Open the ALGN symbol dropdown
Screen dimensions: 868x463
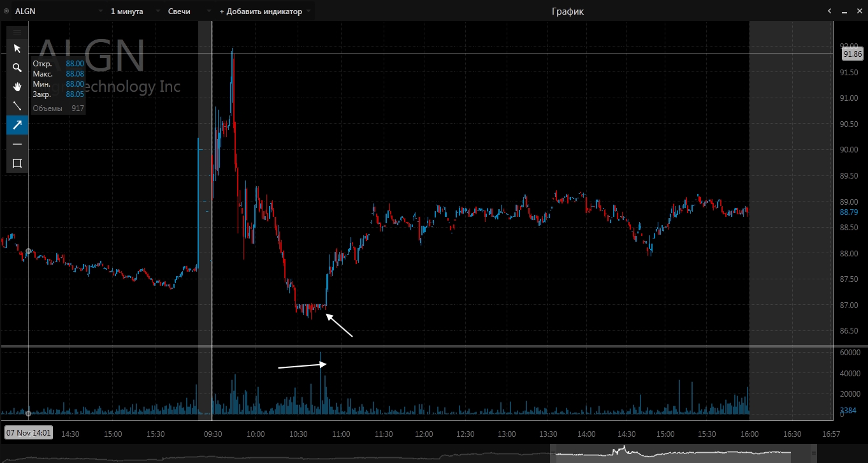point(100,11)
